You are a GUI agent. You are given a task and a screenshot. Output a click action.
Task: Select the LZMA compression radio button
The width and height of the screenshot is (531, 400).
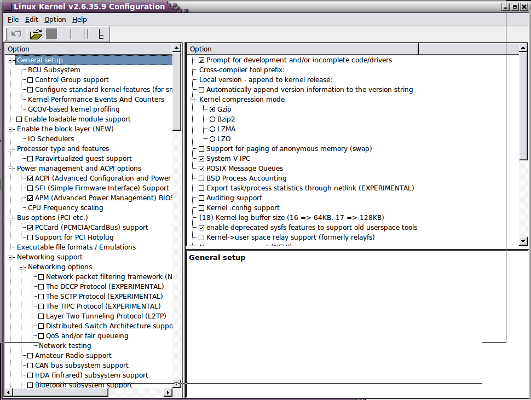click(x=212, y=129)
